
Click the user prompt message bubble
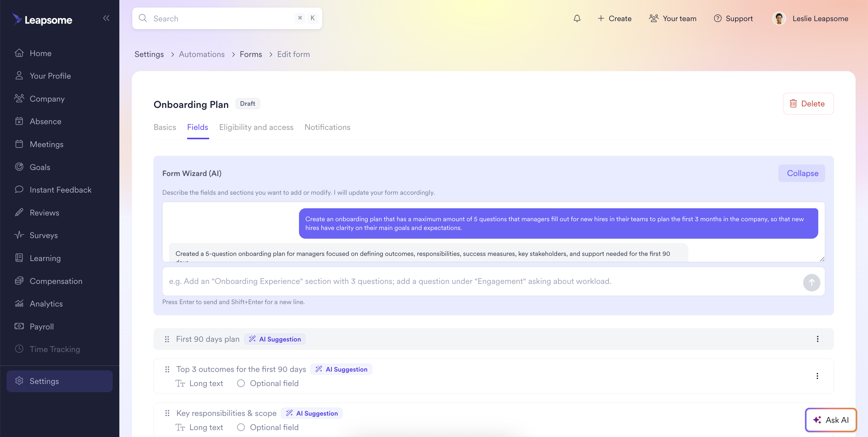point(558,223)
